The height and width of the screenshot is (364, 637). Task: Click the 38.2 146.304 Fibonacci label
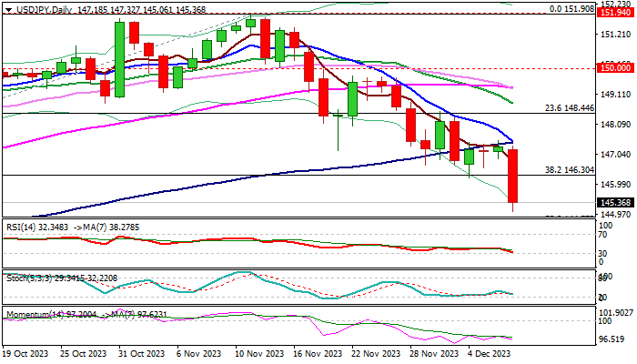pos(569,170)
